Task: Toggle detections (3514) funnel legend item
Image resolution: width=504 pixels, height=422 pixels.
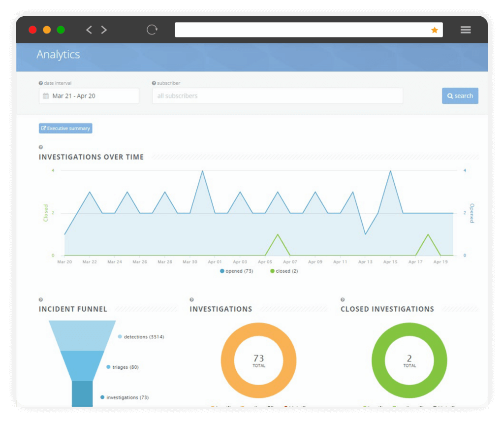Action: coord(141,337)
